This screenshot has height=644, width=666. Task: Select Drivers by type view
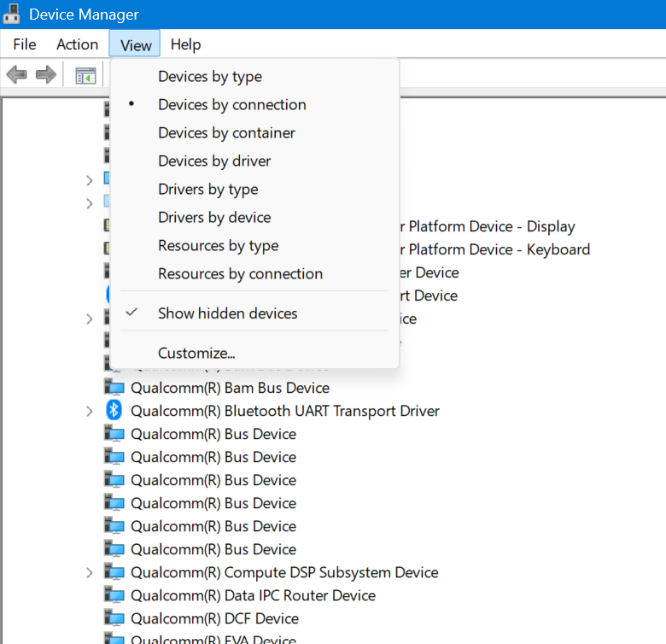254,189
